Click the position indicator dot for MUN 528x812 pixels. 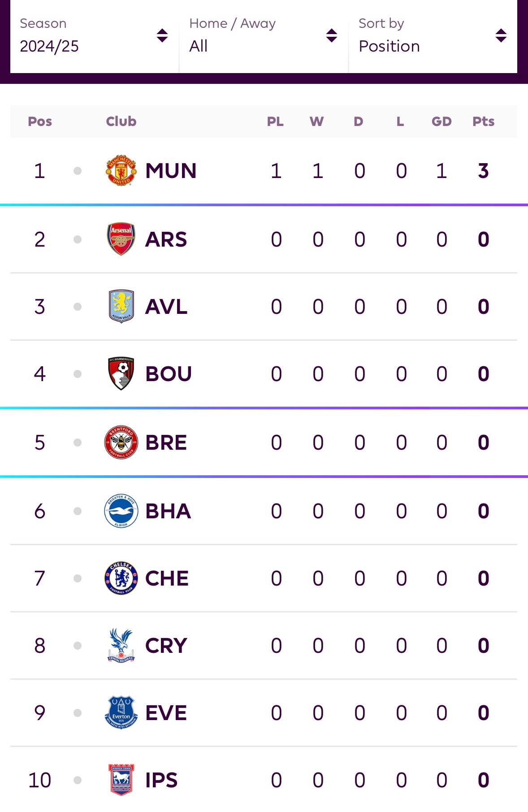[x=78, y=171]
